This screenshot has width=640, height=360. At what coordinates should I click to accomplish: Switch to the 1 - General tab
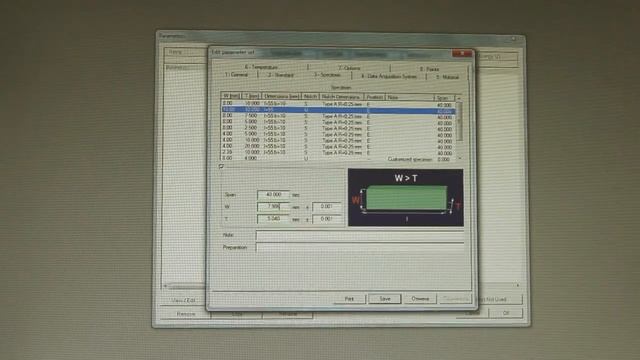point(236,75)
